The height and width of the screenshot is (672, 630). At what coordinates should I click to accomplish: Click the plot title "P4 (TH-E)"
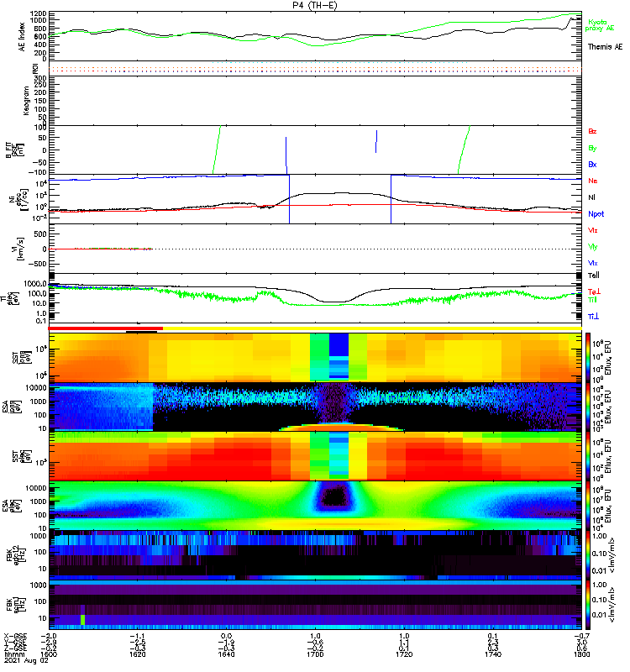pos(315,5)
